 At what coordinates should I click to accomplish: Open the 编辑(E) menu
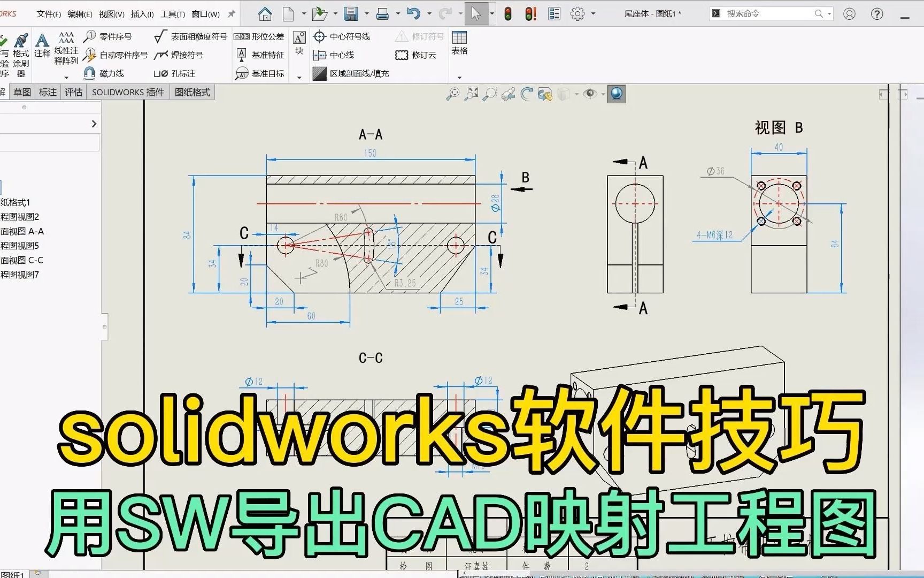pyautogui.click(x=80, y=14)
